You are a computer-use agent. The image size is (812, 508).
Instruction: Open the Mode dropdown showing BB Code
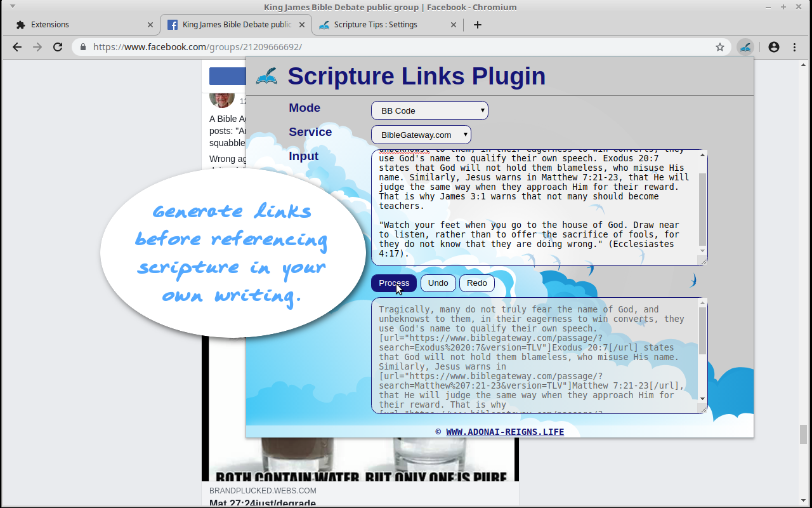(429, 110)
